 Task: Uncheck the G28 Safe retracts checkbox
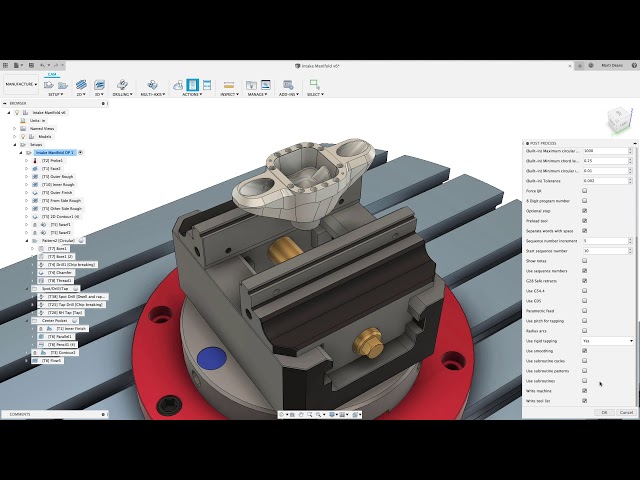click(584, 280)
